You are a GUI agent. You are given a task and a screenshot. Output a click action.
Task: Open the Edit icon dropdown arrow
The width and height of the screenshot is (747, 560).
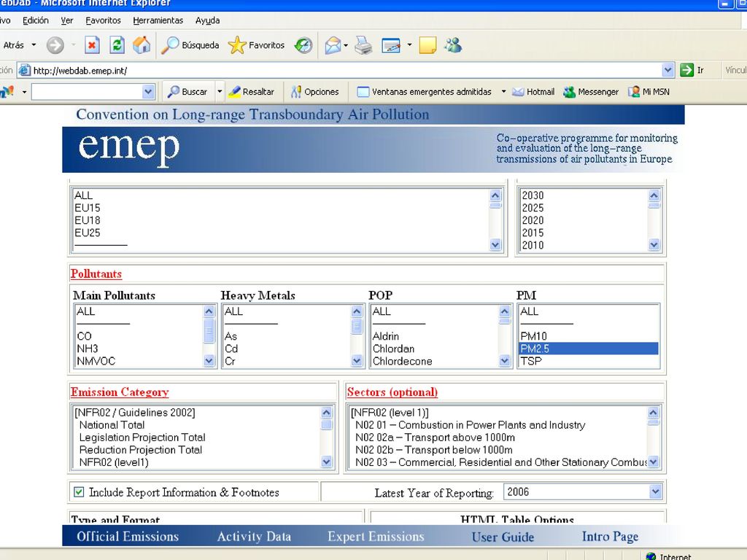click(409, 45)
